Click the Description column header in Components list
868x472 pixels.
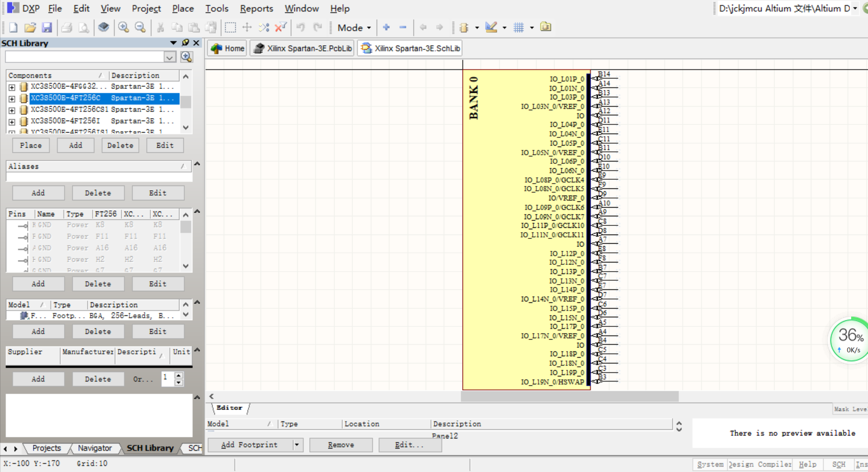tap(143, 75)
